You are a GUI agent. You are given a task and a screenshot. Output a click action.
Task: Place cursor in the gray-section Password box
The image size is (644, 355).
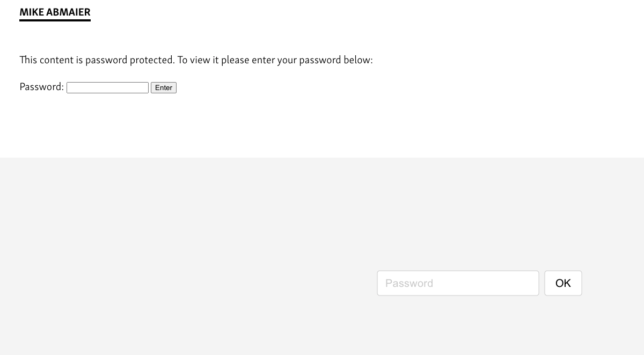tap(458, 283)
